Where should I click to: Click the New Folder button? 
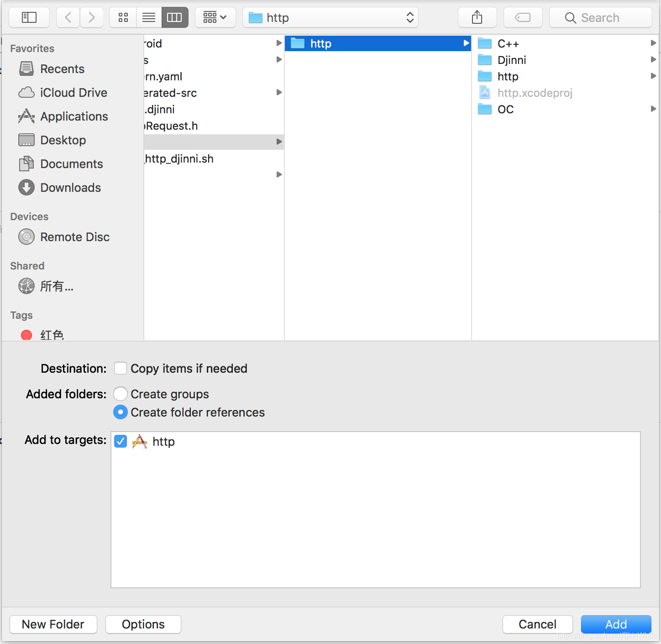(53, 624)
